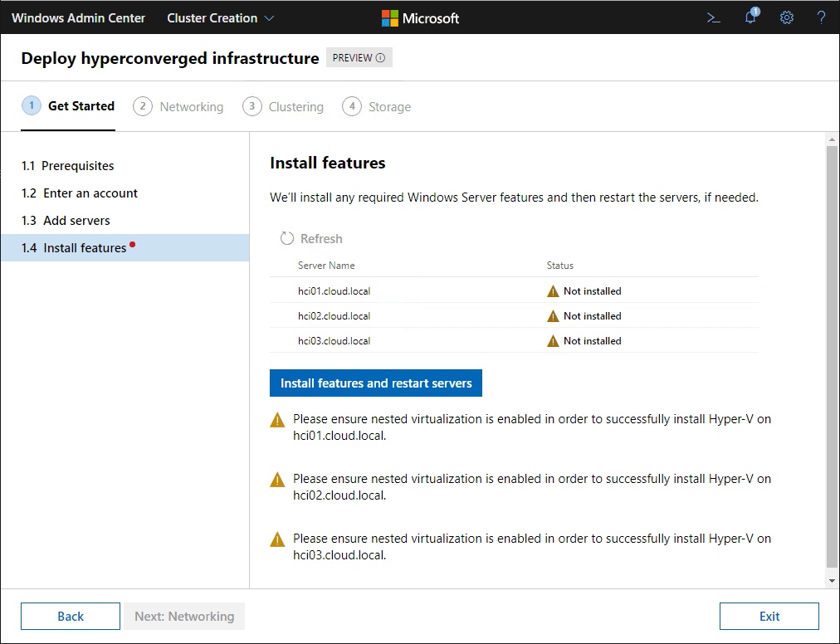Screen dimensions: 840x644
Task: Click warning icon next to hci01.cloud.local status
Action: [x=553, y=291]
